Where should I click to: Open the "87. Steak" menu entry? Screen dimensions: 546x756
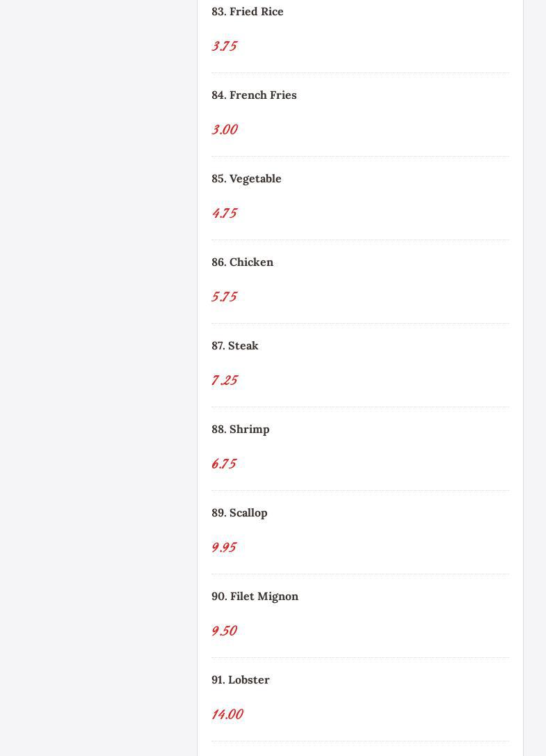(x=234, y=346)
